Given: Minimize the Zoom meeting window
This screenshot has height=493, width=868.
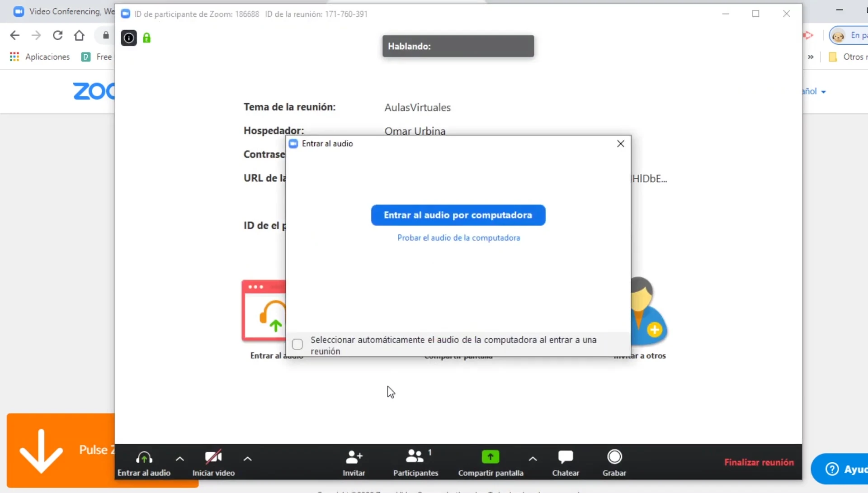Looking at the screenshot, I should coord(726,14).
